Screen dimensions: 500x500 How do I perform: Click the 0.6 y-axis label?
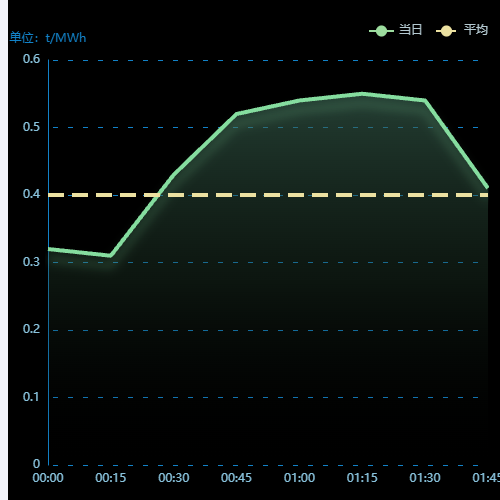tap(31, 59)
